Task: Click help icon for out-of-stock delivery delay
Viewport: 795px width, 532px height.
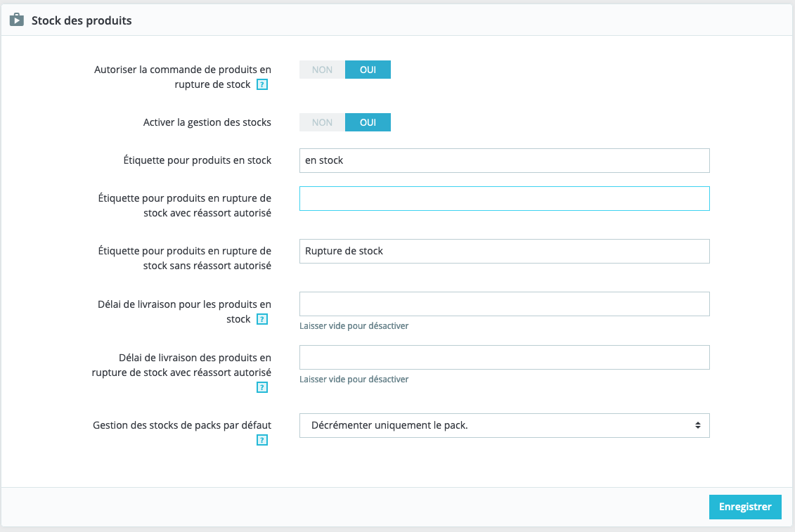Action: point(262,387)
